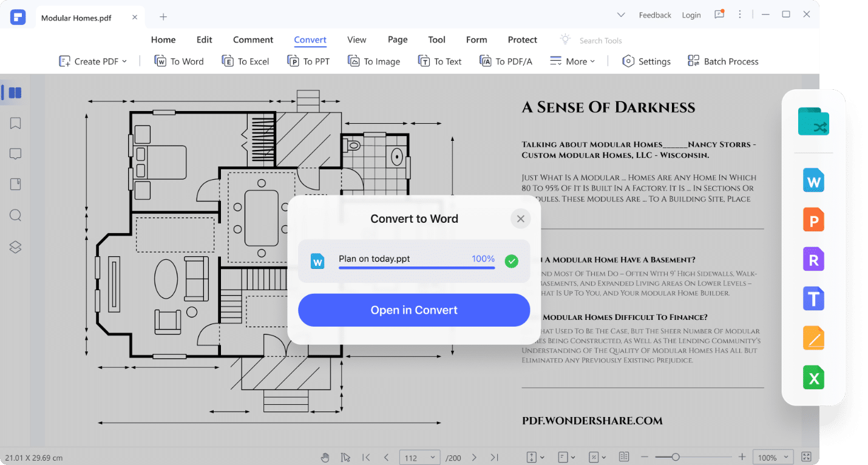Switch to the Comment tab
This screenshot has width=868, height=465.
pos(253,39)
